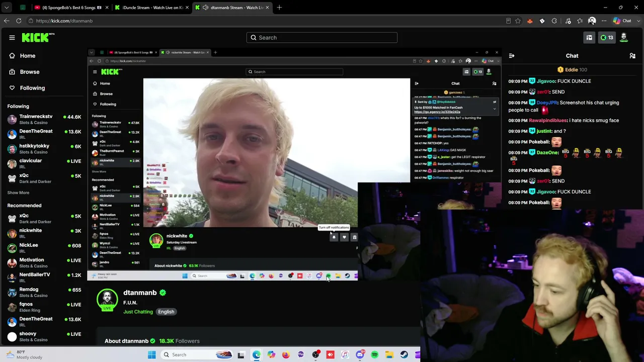This screenshot has height=362, width=644.
Task: Open File Explorer from the taskbar
Action: (x=389, y=355)
